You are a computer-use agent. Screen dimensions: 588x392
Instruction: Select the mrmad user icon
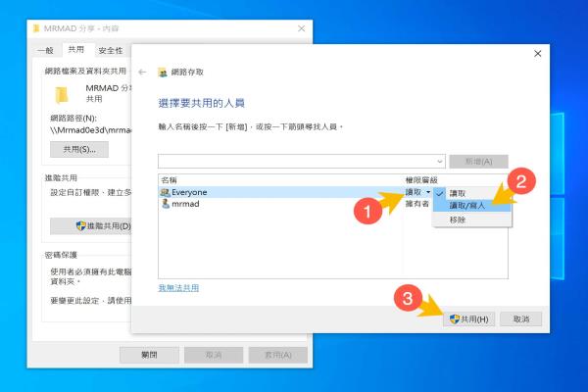click(166, 204)
